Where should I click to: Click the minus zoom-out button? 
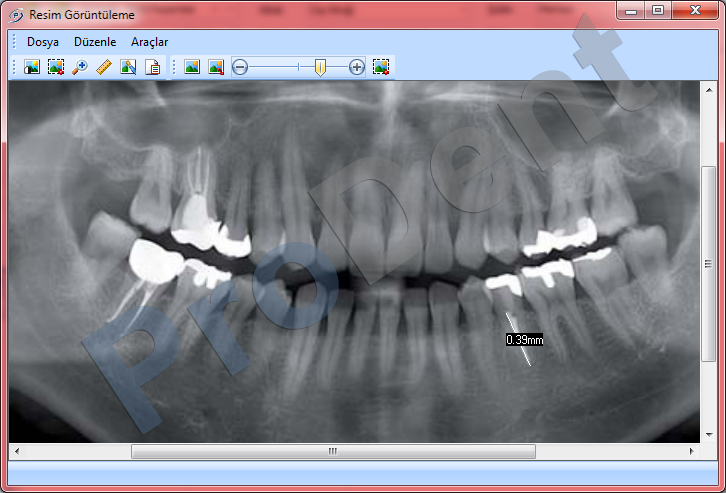[240, 67]
